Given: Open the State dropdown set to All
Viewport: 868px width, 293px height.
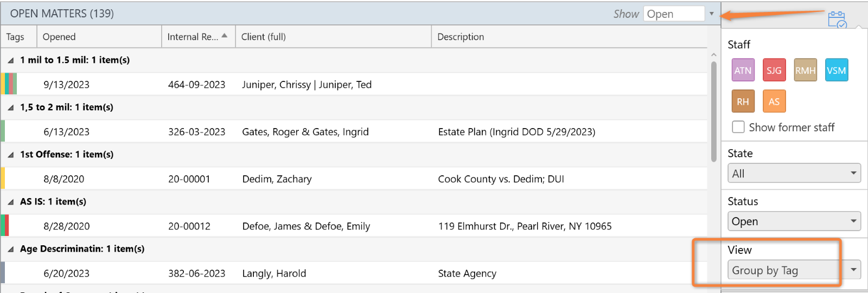Looking at the screenshot, I should [794, 173].
